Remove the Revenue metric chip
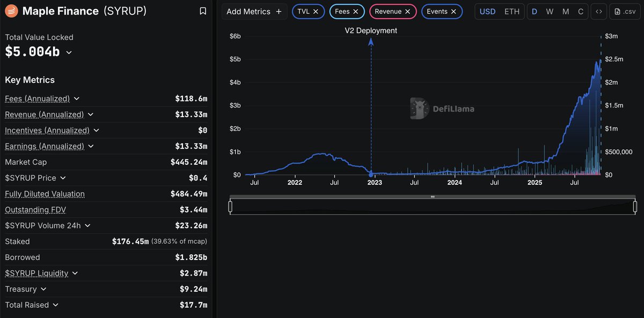644x318 pixels. coord(407,11)
